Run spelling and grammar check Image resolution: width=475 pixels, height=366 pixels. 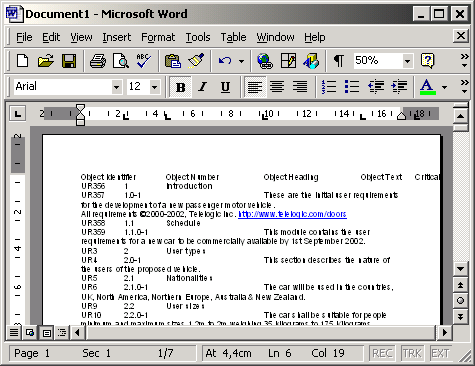(x=143, y=61)
